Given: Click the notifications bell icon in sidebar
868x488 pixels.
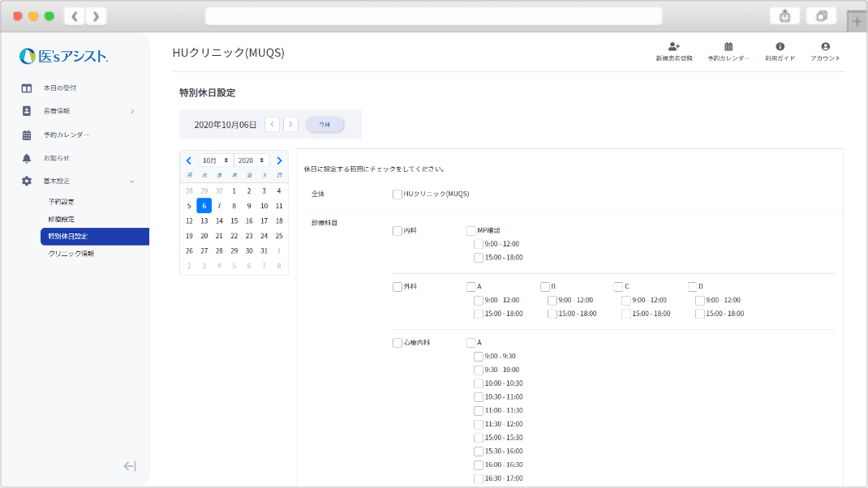Looking at the screenshot, I should click(x=27, y=158).
